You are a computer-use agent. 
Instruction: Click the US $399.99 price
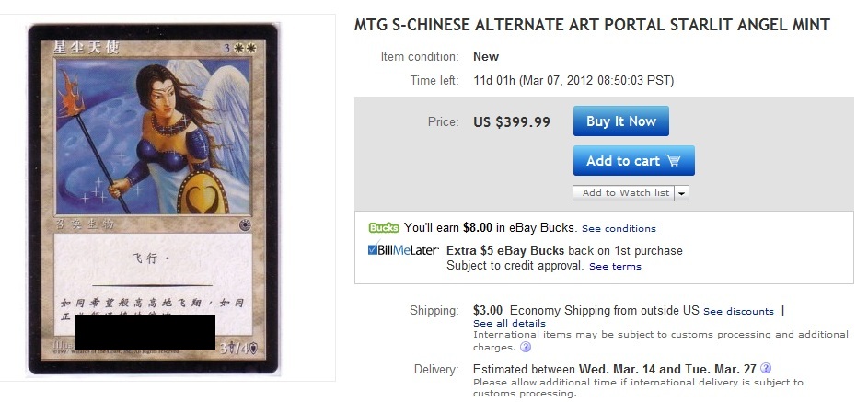512,122
